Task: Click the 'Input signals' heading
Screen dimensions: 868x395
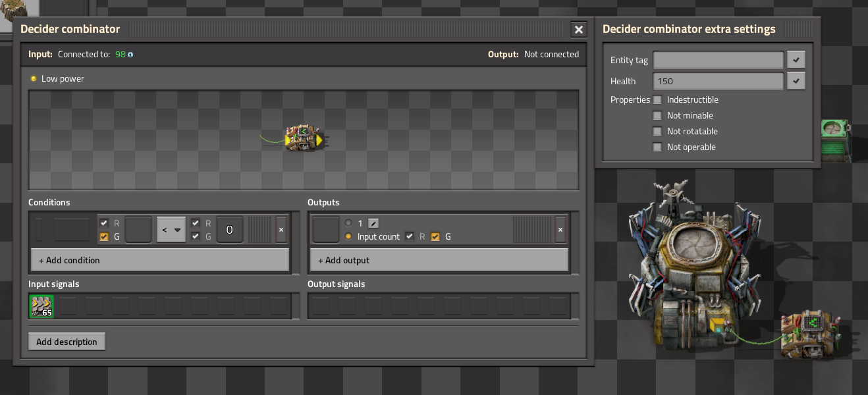Action: (x=55, y=284)
